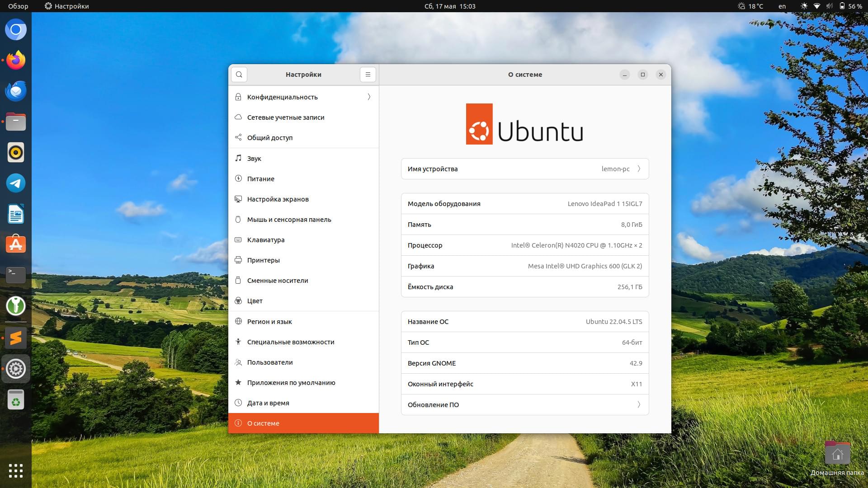Screen dimensions: 868x488
Task: Open the Files manager from the dock
Action: [x=16, y=122]
